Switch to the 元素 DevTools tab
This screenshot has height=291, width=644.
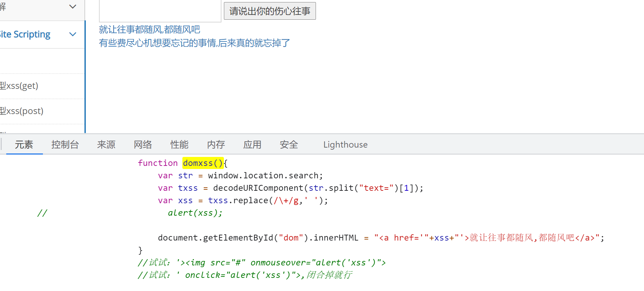(24, 144)
